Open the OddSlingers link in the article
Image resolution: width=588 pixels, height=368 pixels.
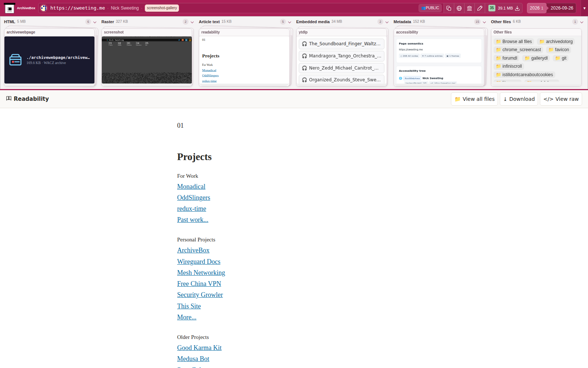[x=194, y=198]
